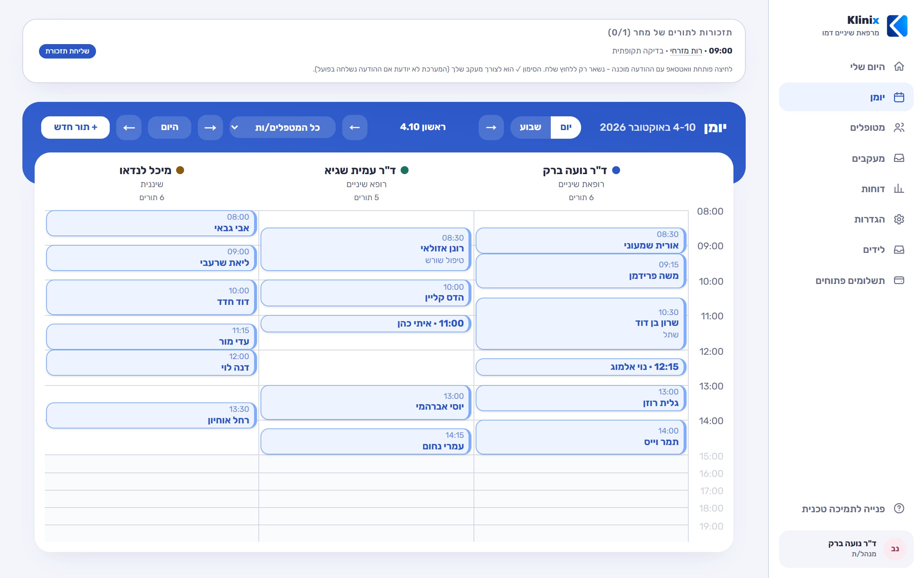Open the 08:00 אבי גבאי appointment
This screenshot has height=578, width=924.
coord(151,223)
